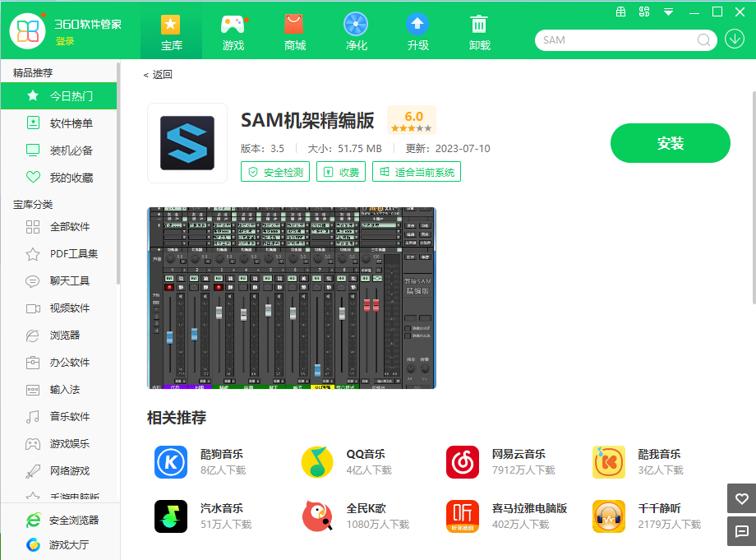The image size is (756, 560).
Task: Click the sidebar vertical scrollbar
Action: pyautogui.click(x=118, y=174)
